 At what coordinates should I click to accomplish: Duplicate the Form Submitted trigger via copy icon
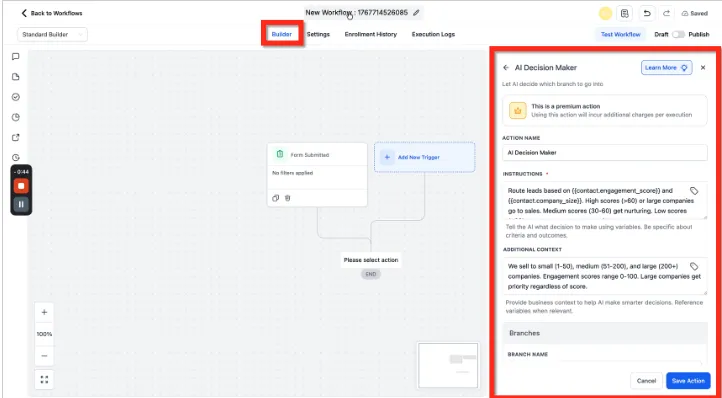(275, 198)
